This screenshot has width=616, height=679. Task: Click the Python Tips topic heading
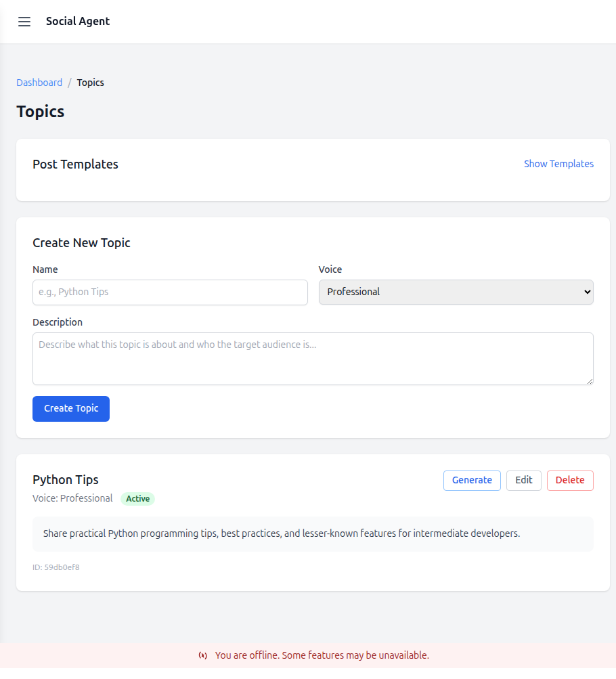[x=65, y=480]
